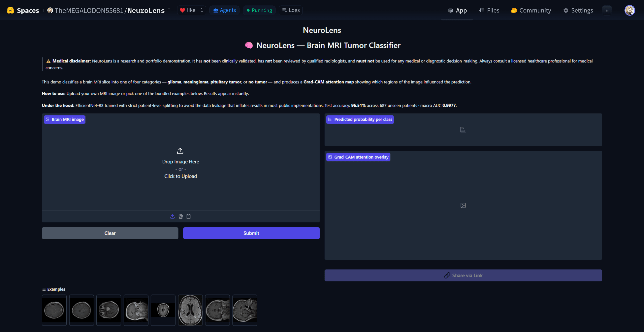This screenshot has width=644, height=332.
Task: Select the upload file source icon
Action: (x=172, y=216)
